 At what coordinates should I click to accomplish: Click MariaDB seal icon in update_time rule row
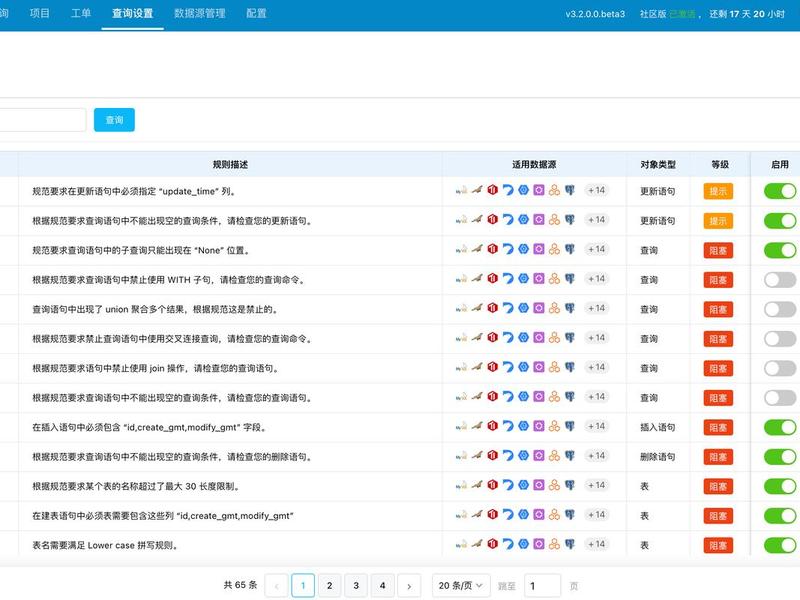pyautogui.click(x=477, y=190)
